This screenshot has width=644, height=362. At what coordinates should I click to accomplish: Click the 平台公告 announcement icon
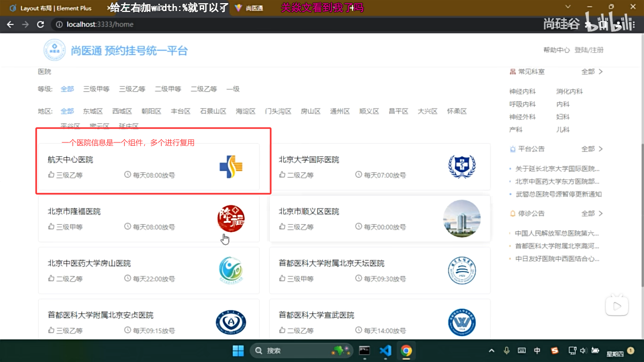coord(513,149)
